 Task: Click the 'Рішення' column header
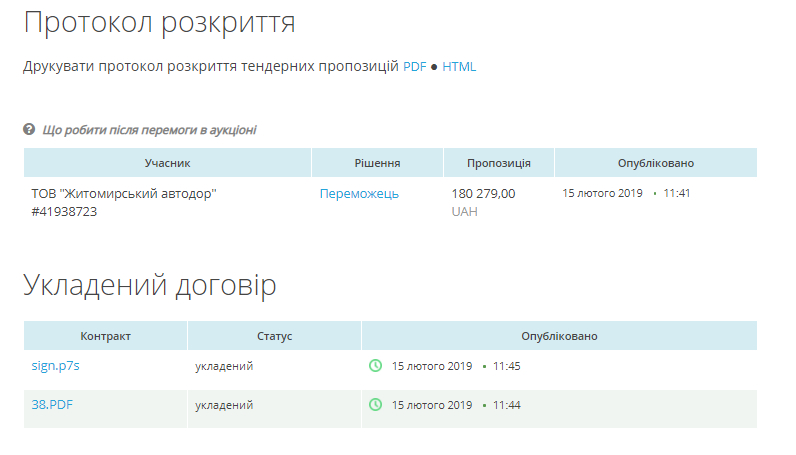[x=377, y=163]
